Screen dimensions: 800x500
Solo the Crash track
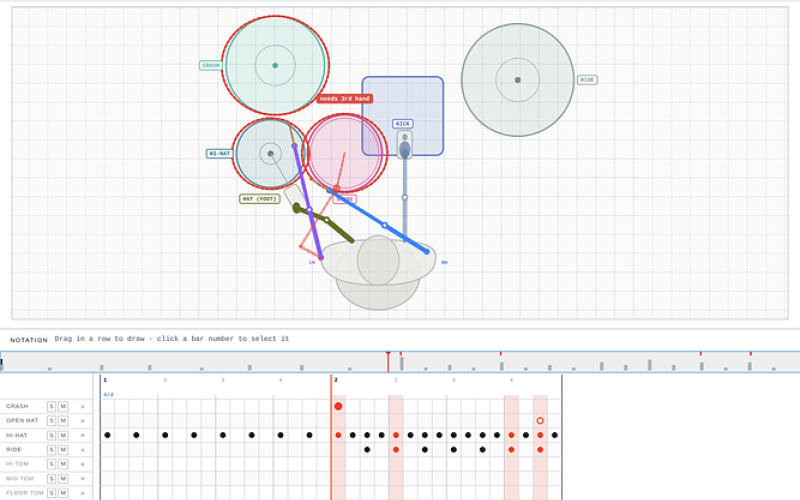52,407
